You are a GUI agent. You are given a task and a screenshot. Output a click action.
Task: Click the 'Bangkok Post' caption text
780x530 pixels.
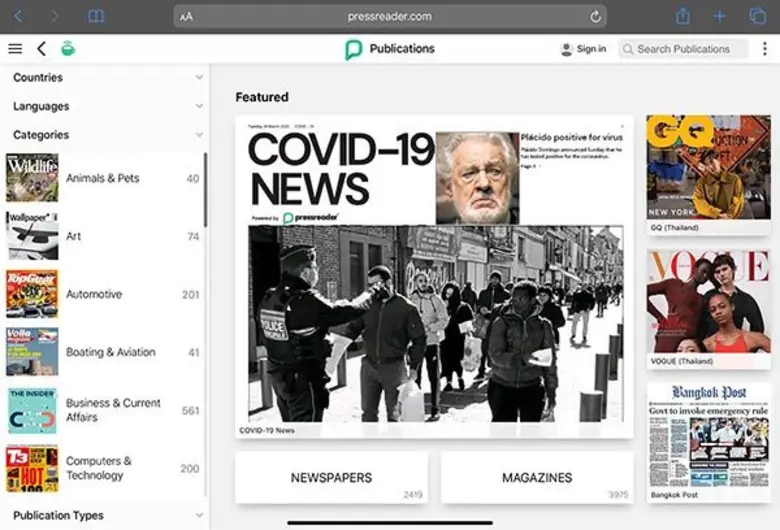click(674, 495)
